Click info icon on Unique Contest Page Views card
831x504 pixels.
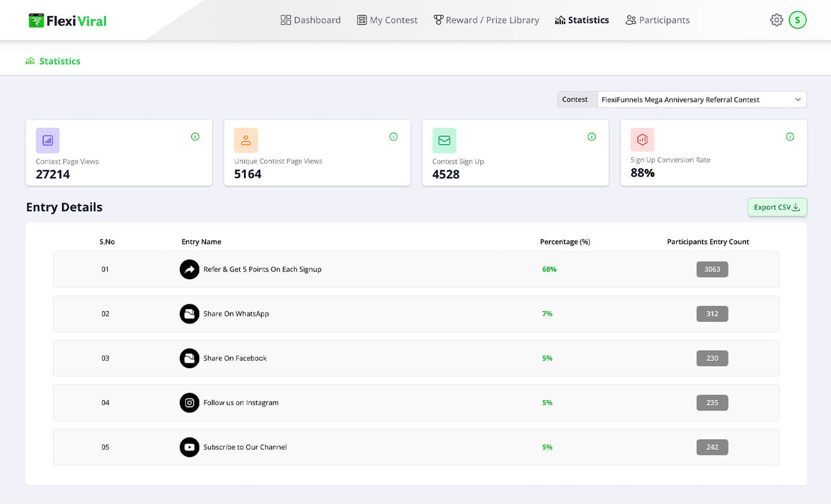pyautogui.click(x=393, y=137)
